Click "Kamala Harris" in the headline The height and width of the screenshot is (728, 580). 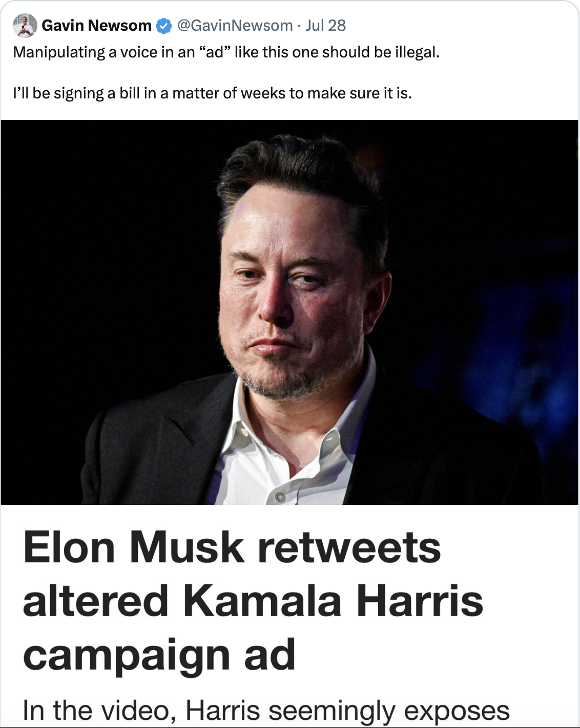click(333, 601)
